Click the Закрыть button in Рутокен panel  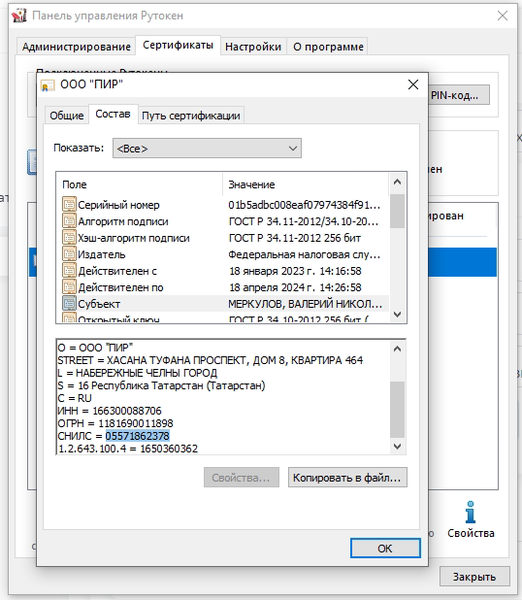pos(475,577)
